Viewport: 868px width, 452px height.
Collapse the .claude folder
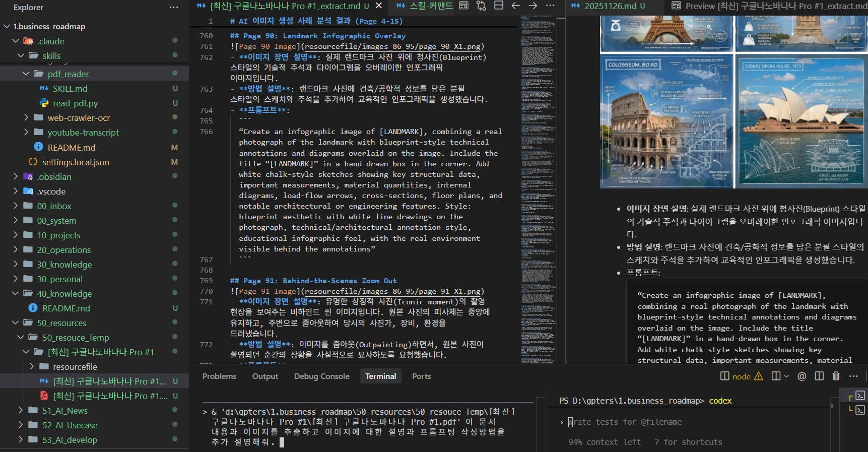tap(16, 41)
